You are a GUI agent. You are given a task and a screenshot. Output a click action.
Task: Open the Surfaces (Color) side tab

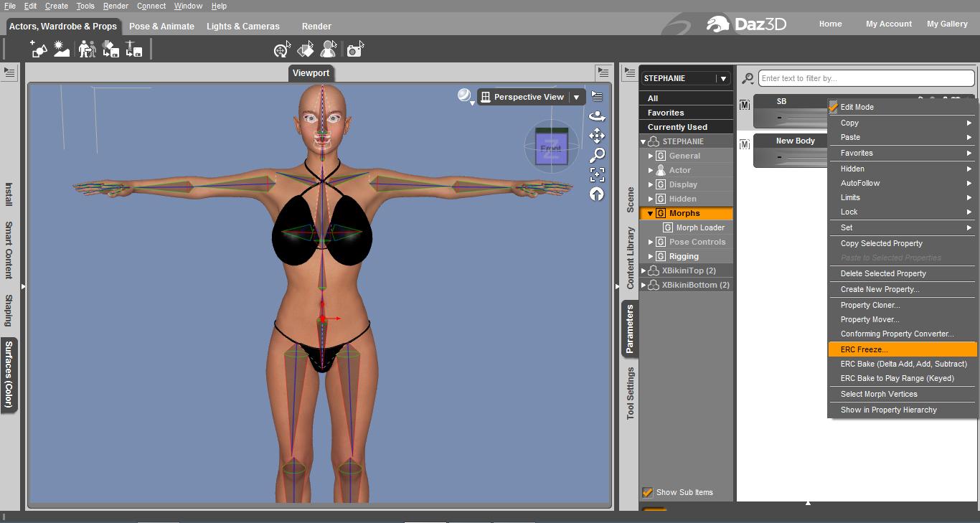pyautogui.click(x=9, y=374)
